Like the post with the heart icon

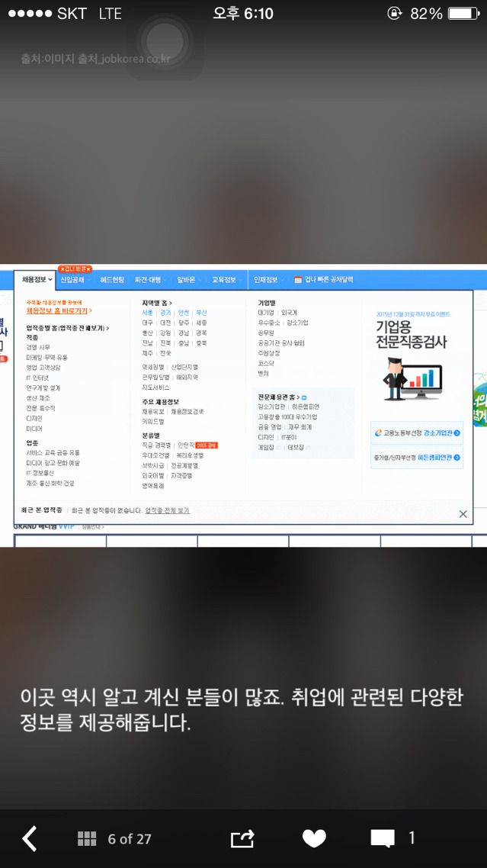[314, 839]
